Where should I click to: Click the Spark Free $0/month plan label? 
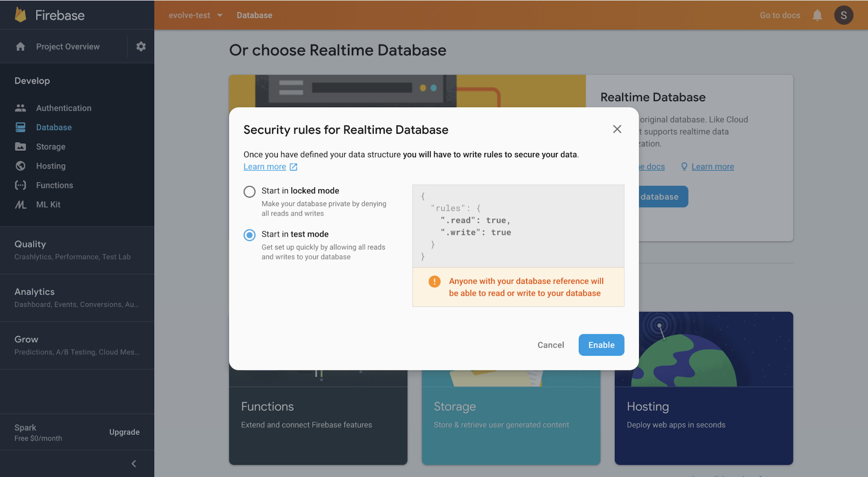38,433
